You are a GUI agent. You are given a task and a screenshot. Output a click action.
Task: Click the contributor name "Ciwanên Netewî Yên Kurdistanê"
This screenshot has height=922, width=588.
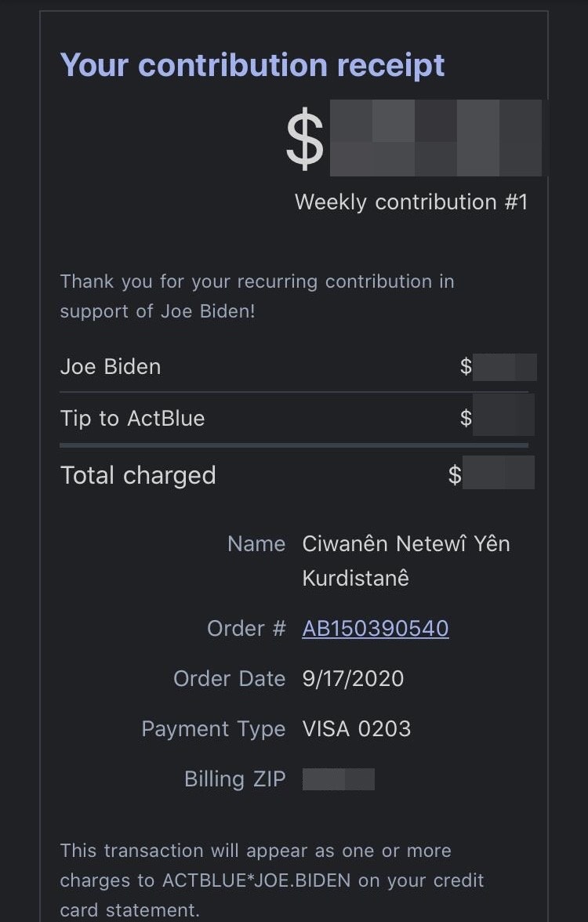click(405, 561)
